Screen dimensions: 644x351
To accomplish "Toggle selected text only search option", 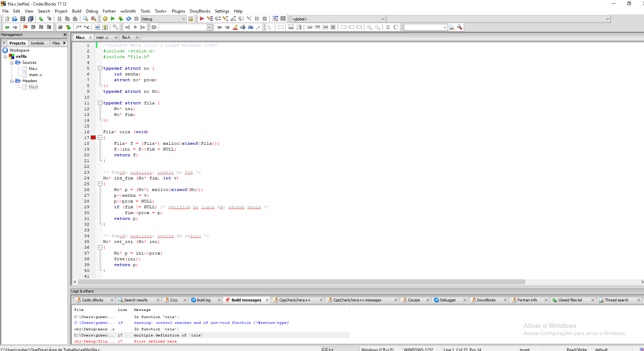I will [x=243, y=27].
